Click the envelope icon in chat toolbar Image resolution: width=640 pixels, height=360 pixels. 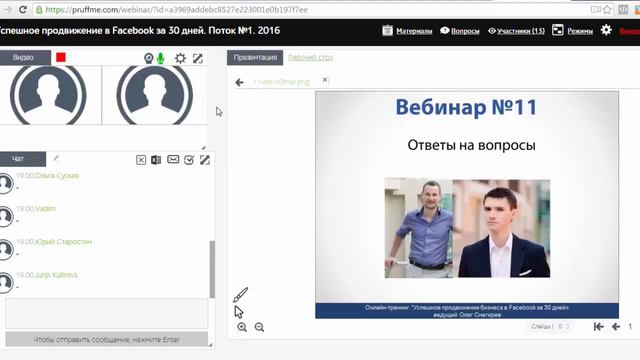173,159
